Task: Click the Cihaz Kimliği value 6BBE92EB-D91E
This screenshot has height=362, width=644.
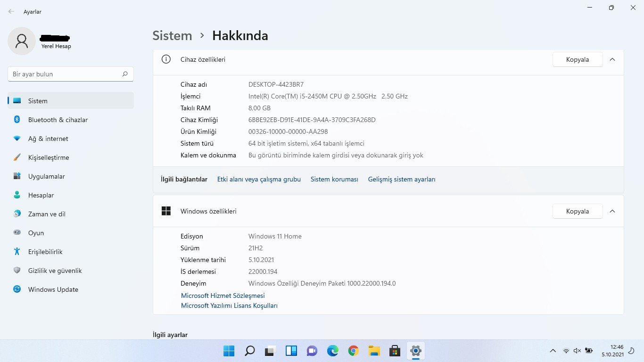Action: tap(312, 120)
